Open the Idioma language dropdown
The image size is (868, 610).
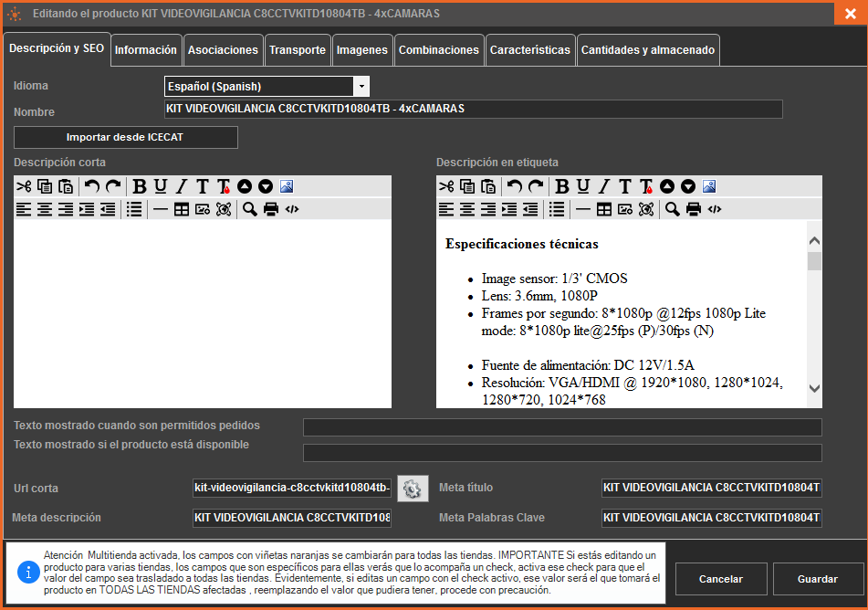pos(362,87)
